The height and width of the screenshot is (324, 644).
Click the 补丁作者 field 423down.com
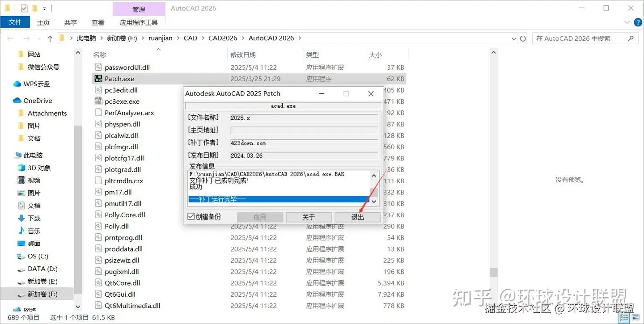(x=304, y=143)
